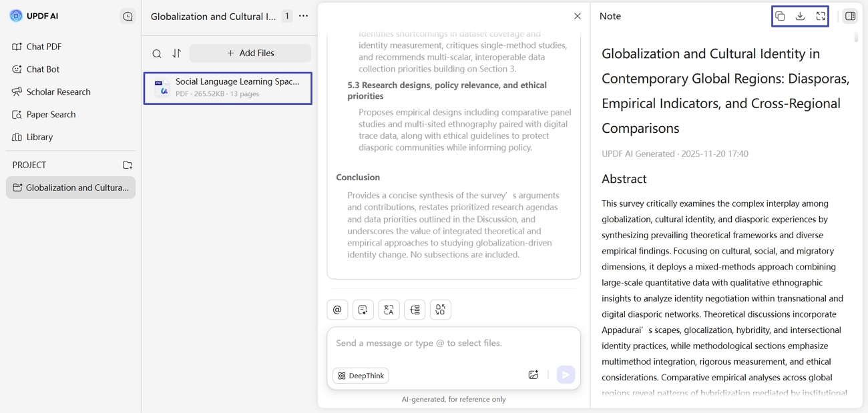Open the Paper Search feature
The width and height of the screenshot is (868, 413).
tap(49, 114)
